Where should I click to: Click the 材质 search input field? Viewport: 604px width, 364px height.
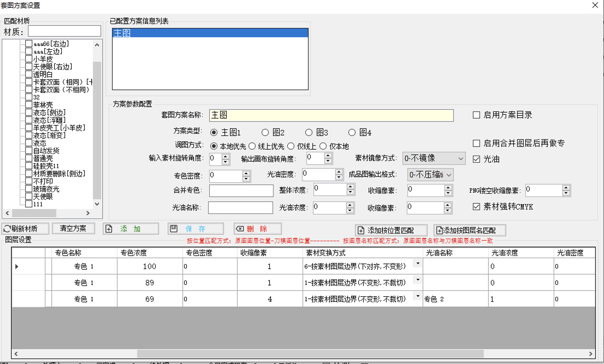[64, 31]
